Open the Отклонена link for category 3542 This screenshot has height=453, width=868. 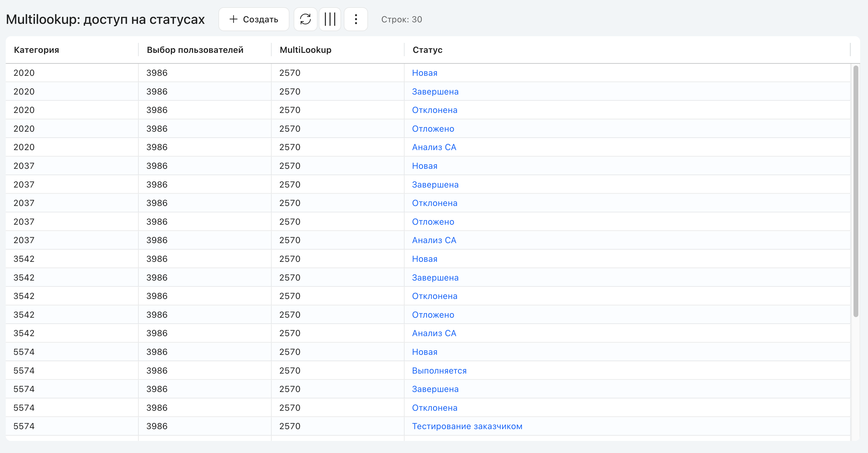coord(435,296)
